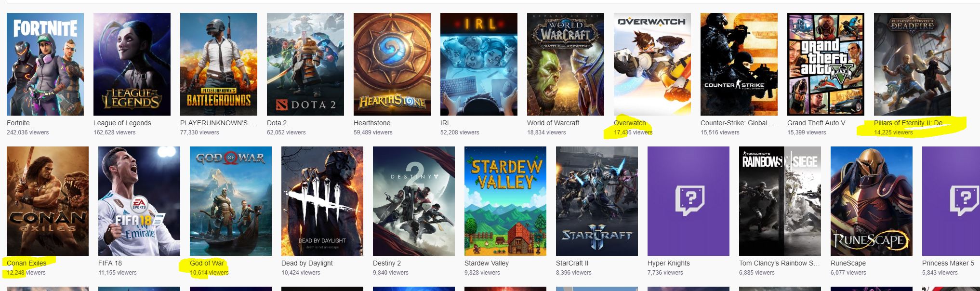
Task: Select the Overwatch cover image
Action: (652, 64)
